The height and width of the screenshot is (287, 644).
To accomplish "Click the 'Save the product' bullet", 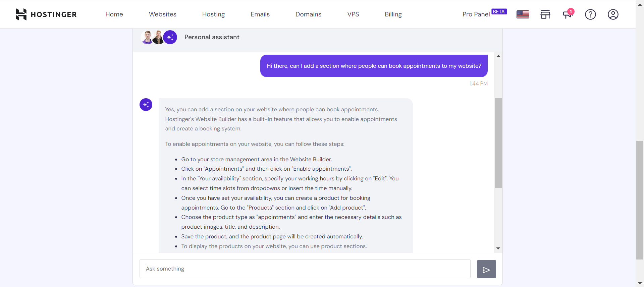I will [272, 237].
